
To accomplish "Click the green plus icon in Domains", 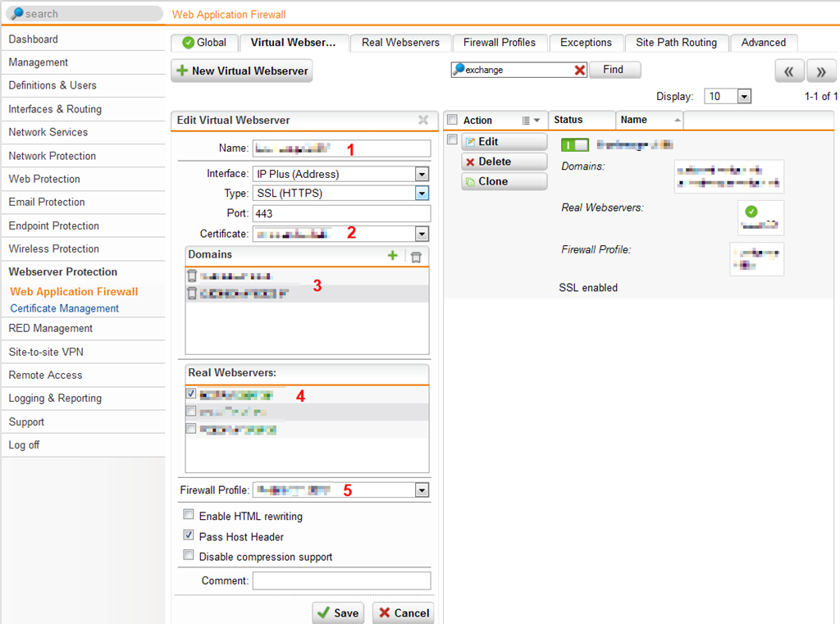I will coord(393,256).
